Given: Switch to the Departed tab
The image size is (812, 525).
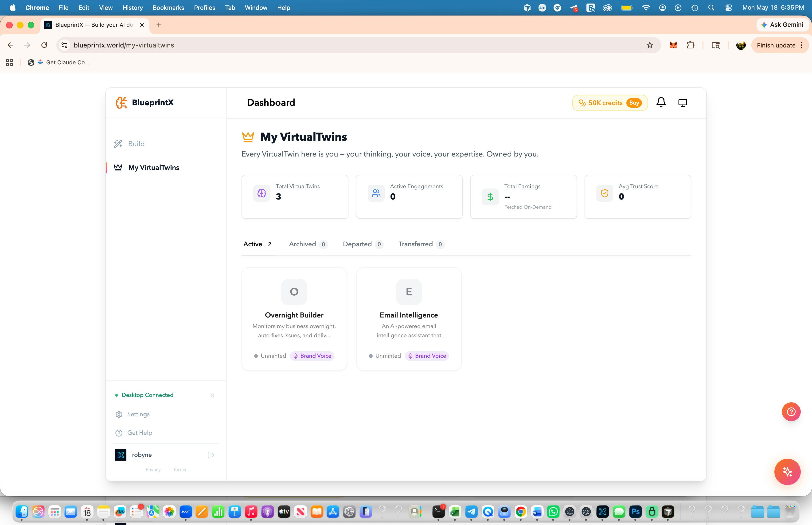Looking at the screenshot, I should click(x=363, y=244).
